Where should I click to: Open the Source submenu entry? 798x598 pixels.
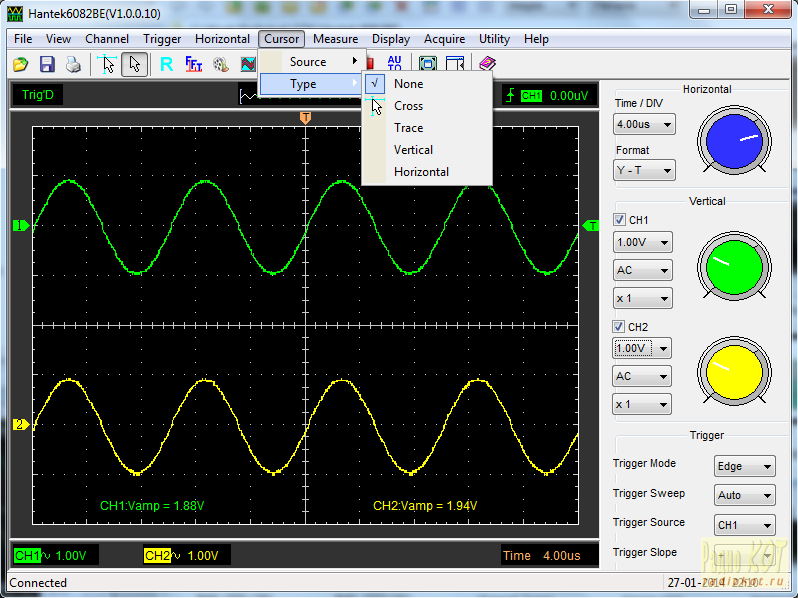click(308, 62)
